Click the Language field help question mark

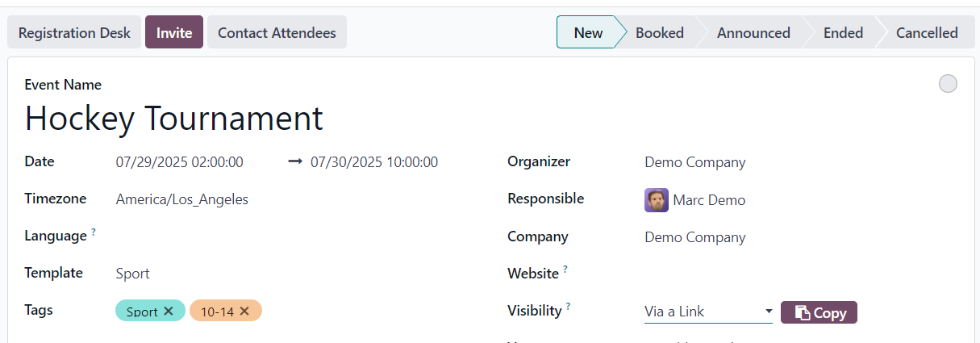point(94,232)
